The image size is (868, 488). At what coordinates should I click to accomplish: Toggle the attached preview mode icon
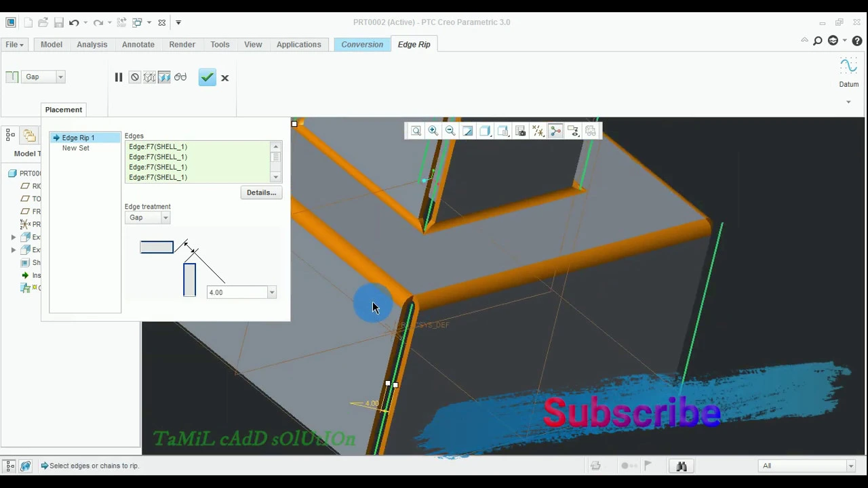(x=164, y=77)
